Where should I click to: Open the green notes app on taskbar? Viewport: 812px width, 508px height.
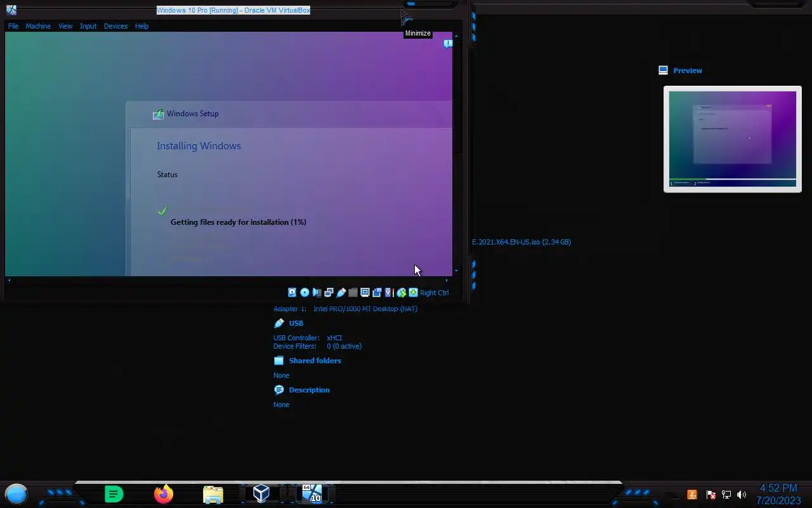(x=114, y=493)
